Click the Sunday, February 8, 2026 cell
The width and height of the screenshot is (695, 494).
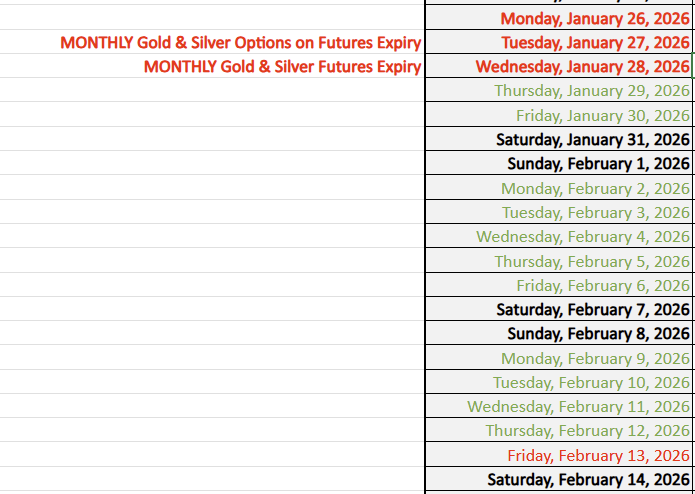coord(598,334)
